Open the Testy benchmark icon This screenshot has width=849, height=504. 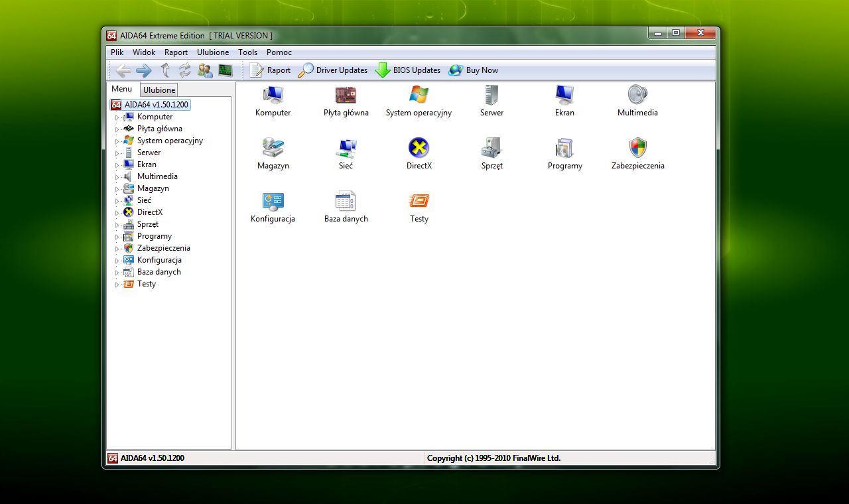[419, 202]
